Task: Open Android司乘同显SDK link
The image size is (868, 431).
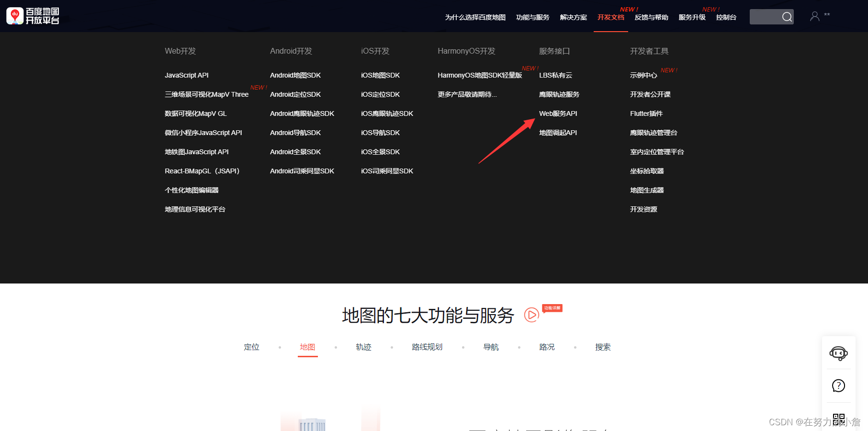Action: click(x=302, y=171)
